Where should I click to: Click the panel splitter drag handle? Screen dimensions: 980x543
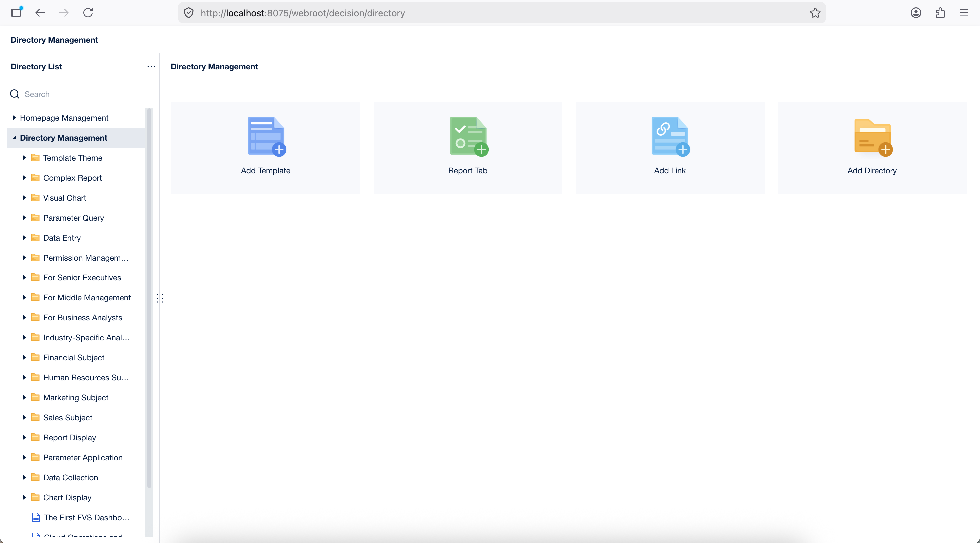click(x=160, y=298)
